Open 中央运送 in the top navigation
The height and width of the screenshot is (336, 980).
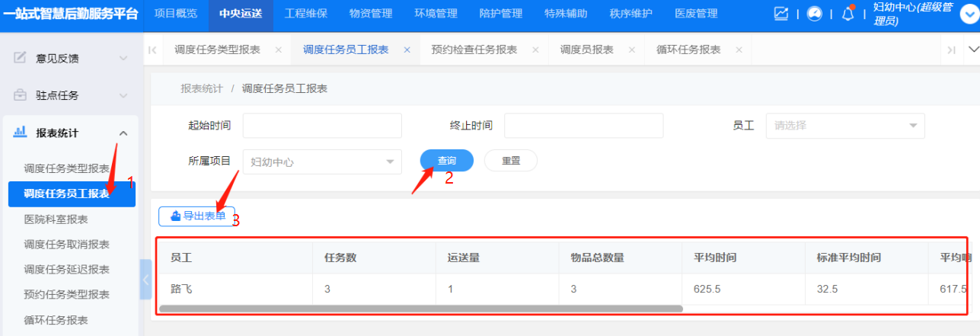240,14
